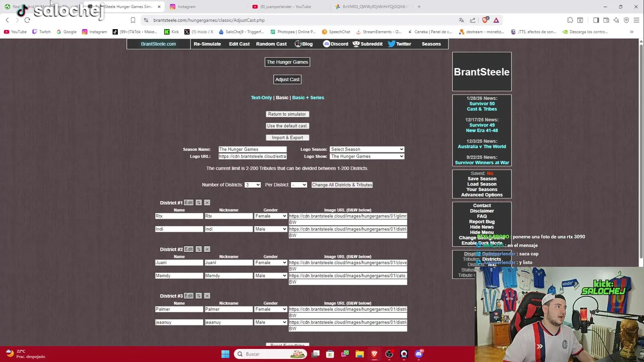Swap tributes icon for District #3
This screenshot has width=644, height=362.
tap(198, 296)
